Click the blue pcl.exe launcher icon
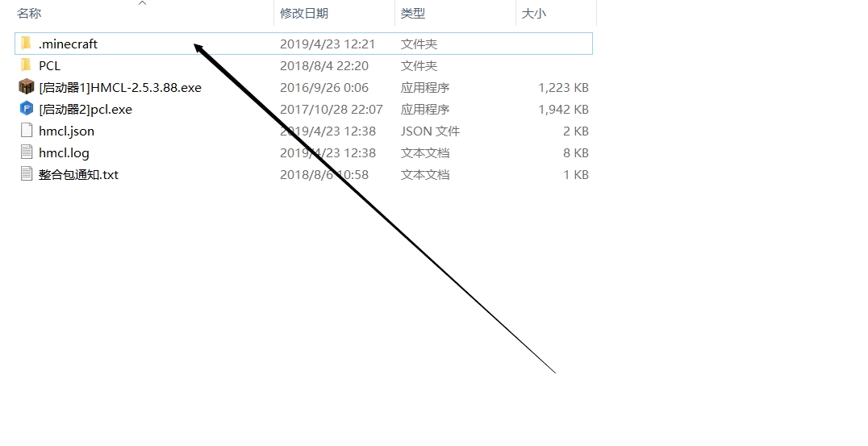 coord(26,109)
